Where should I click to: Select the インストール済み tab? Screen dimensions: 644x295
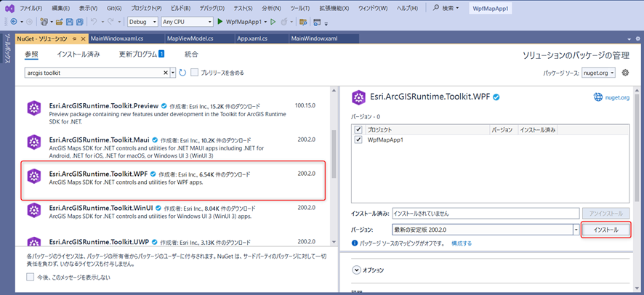click(79, 54)
